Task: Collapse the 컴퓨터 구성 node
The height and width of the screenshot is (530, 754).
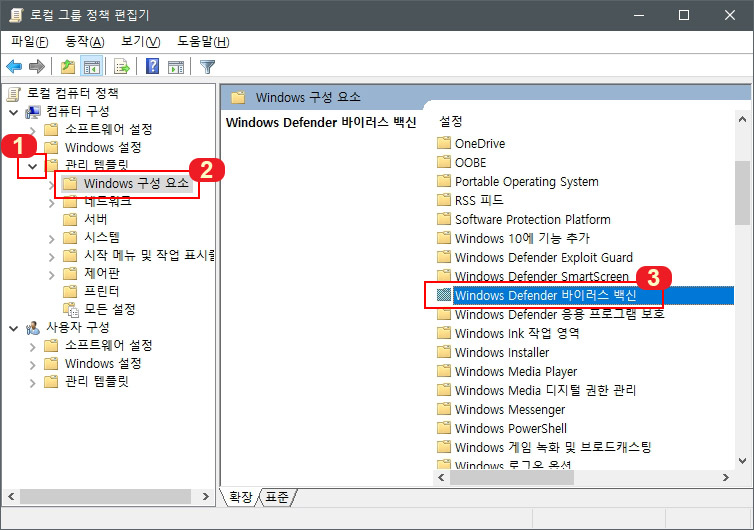Action: pos(14,113)
